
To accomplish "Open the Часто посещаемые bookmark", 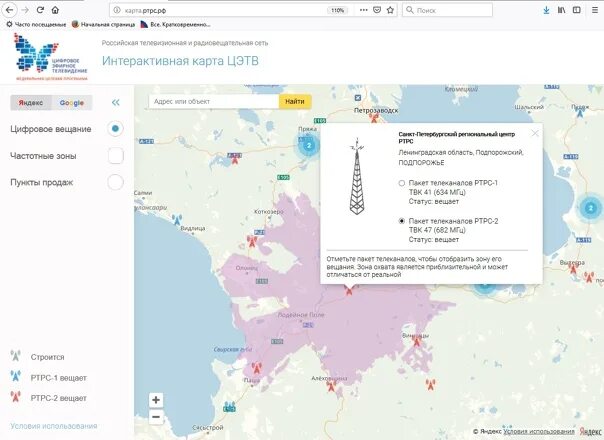I will coord(36,24).
